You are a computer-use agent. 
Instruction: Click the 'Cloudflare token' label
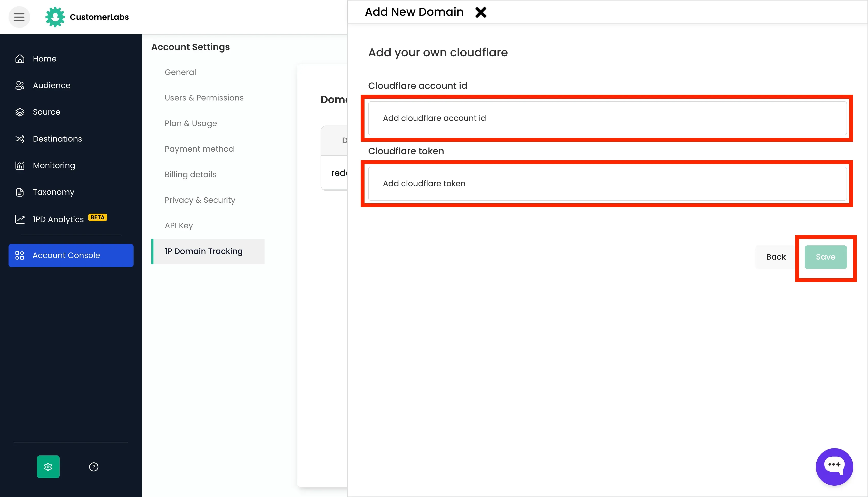(x=406, y=151)
